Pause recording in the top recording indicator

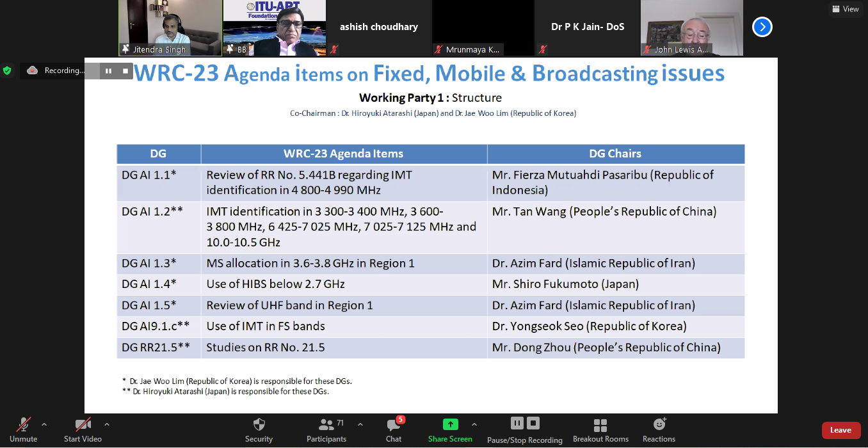(x=108, y=70)
